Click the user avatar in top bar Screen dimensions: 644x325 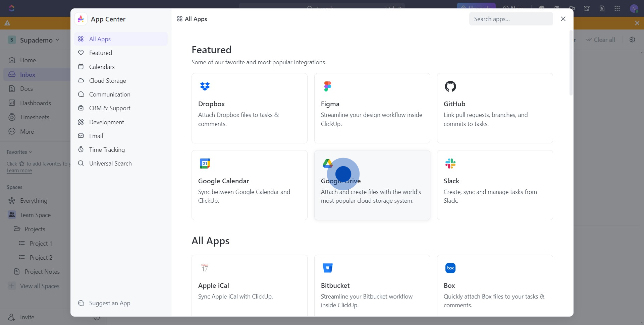point(634,9)
